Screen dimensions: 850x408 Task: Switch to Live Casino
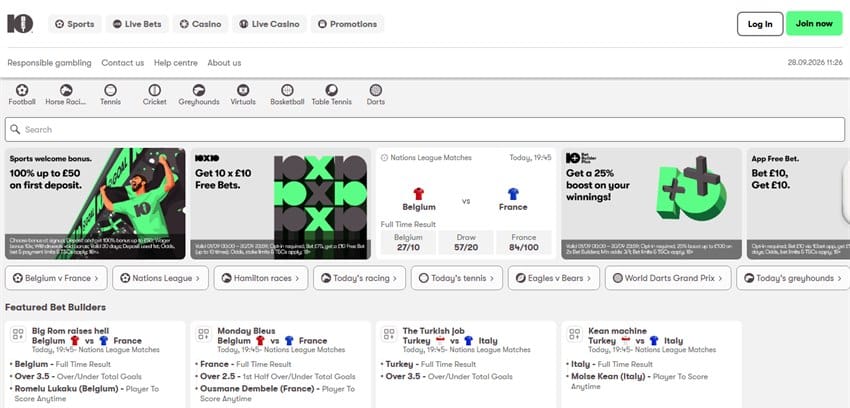pos(269,24)
